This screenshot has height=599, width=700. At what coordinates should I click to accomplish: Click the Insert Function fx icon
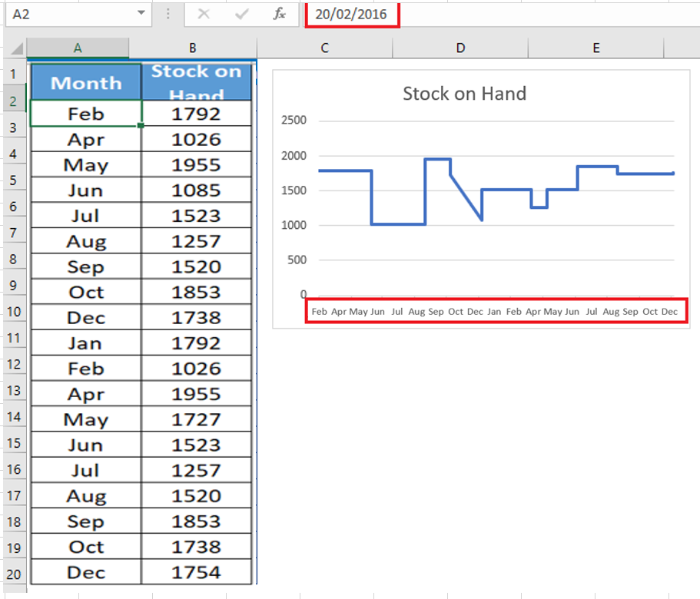click(279, 15)
